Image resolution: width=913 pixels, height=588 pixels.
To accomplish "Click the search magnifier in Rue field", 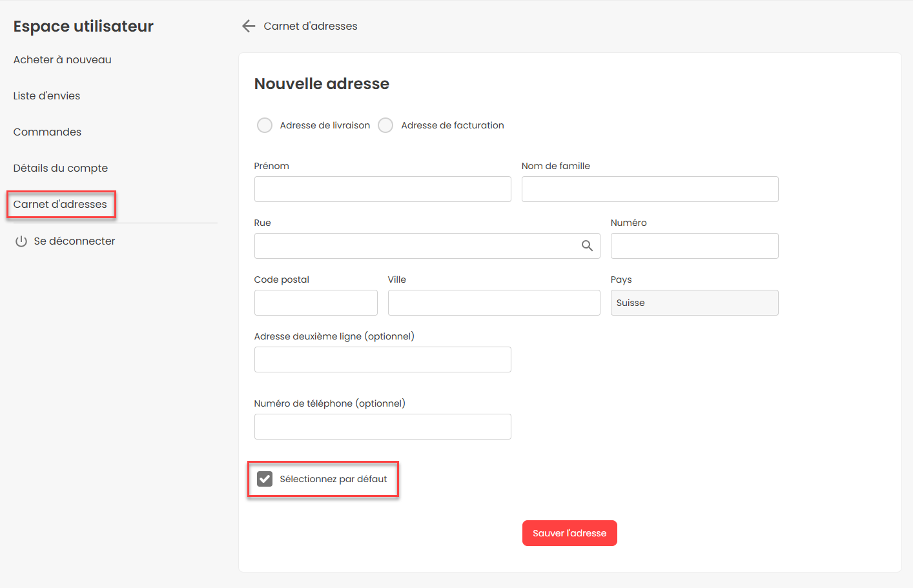I will [x=587, y=246].
